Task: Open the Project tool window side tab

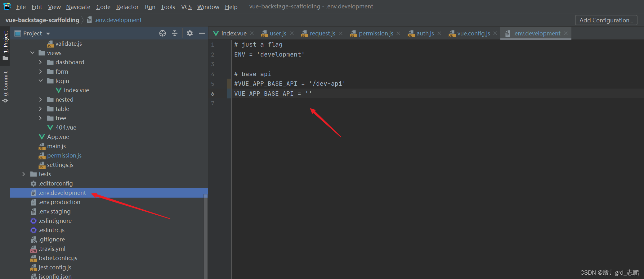Action: (x=5, y=46)
